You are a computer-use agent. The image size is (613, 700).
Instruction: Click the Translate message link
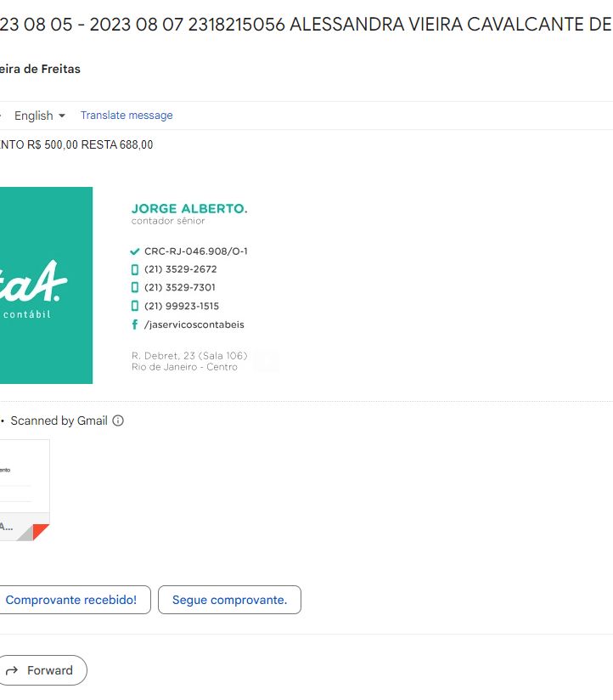click(x=127, y=116)
